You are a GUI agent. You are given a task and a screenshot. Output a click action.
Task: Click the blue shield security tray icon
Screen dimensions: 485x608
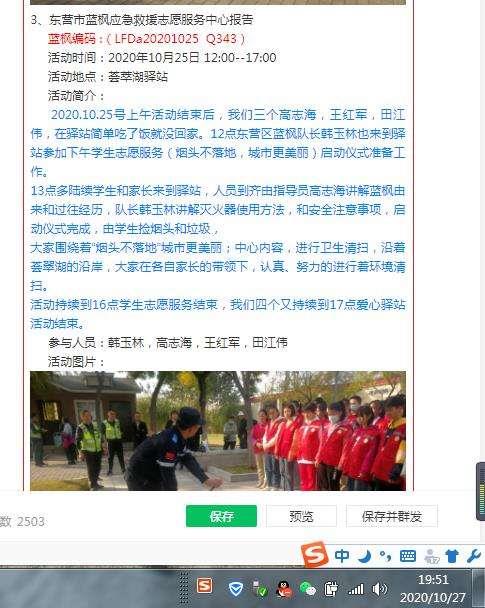[236, 589]
